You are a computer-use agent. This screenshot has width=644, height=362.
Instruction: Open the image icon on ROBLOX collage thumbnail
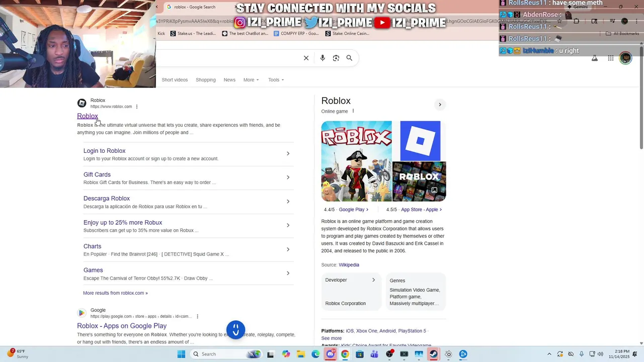434,190
